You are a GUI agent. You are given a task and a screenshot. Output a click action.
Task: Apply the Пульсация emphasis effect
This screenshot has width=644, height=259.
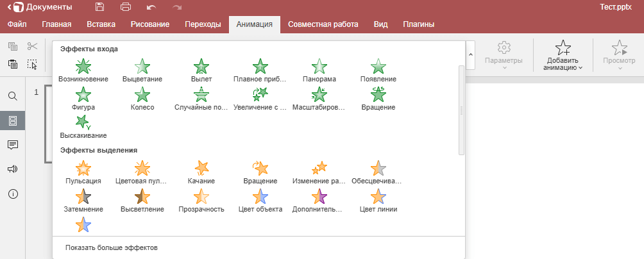click(x=83, y=172)
